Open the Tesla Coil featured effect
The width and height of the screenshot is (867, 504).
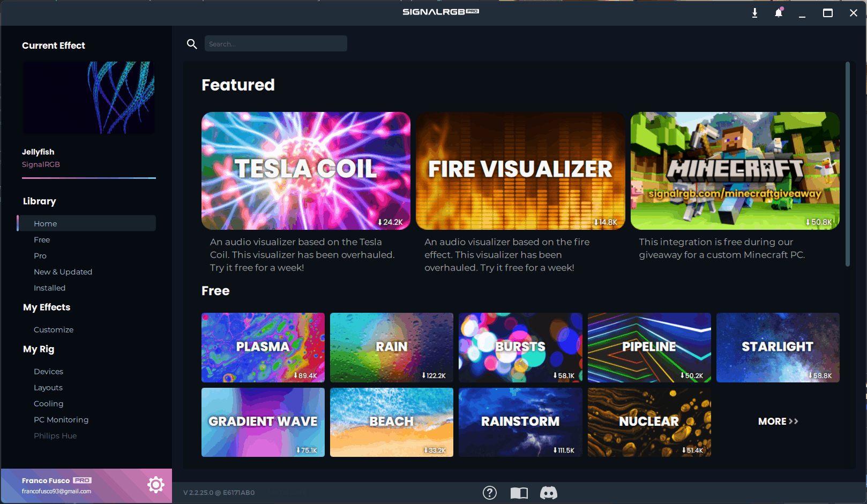(x=306, y=171)
